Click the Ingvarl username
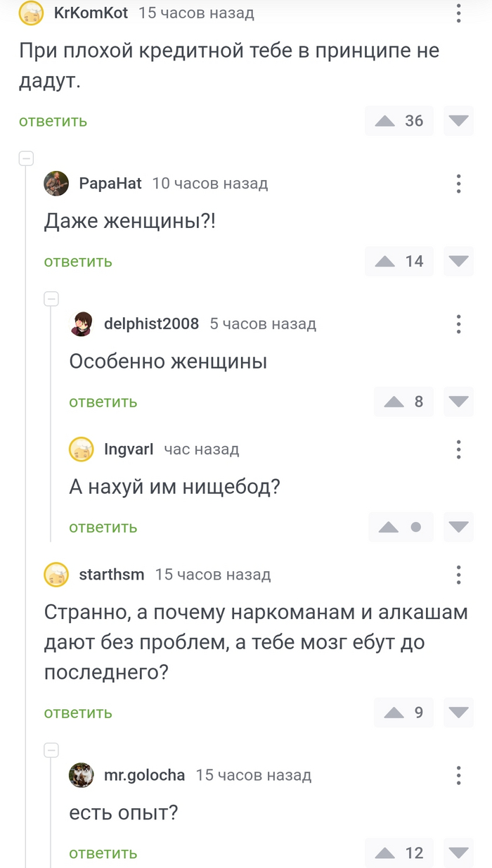This screenshot has height=868, width=492. point(129,449)
